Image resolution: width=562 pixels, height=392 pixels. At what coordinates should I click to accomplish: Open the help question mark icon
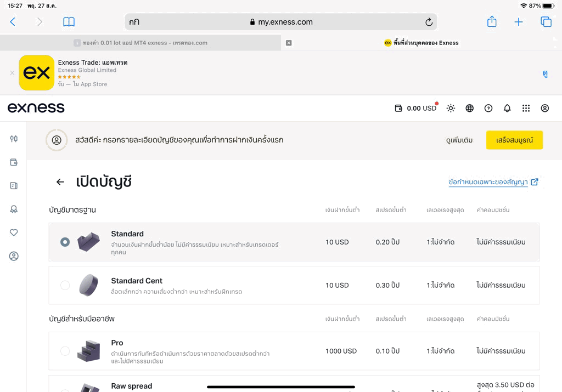(488, 108)
